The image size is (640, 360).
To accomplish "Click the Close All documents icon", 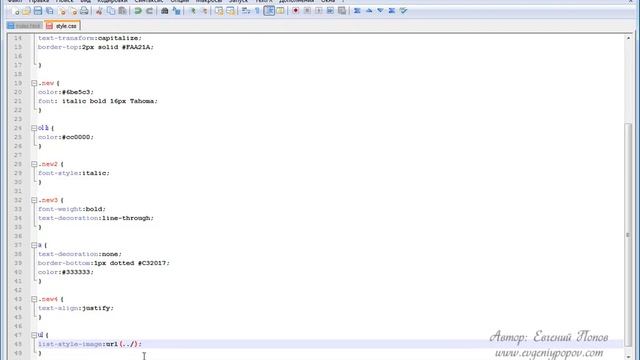I will [73, 11].
